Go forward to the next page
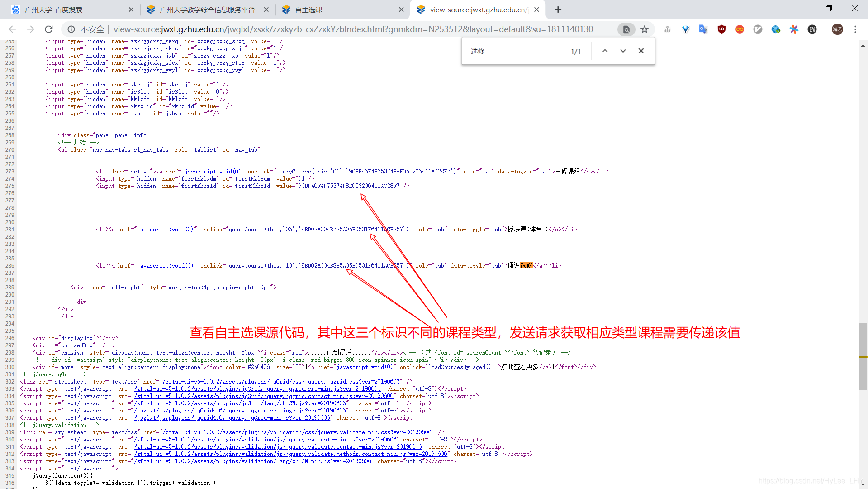 [x=30, y=29]
